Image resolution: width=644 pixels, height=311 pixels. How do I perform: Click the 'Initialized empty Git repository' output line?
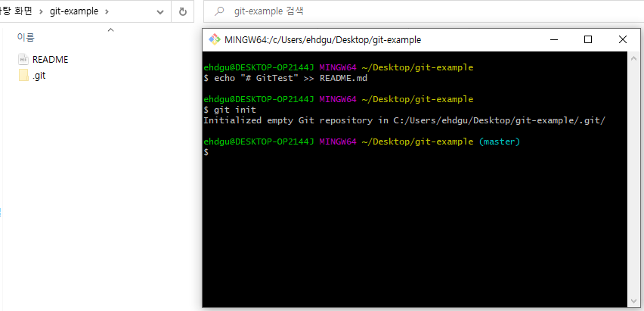coord(404,120)
